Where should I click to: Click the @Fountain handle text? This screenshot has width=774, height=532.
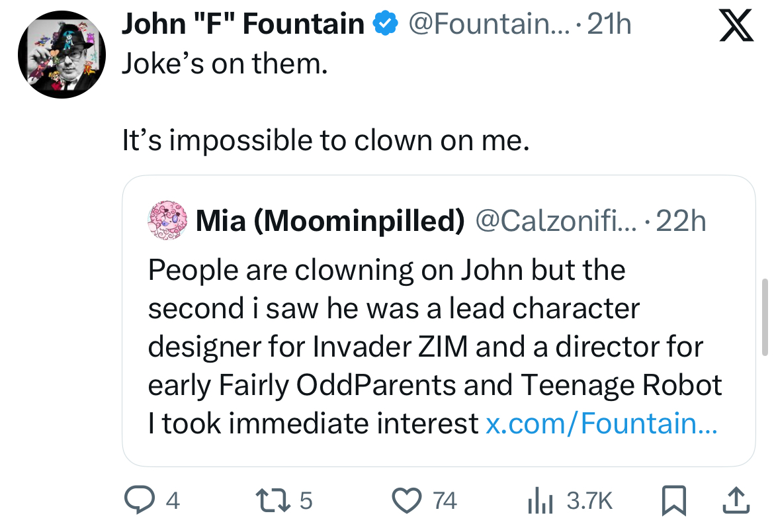488,25
